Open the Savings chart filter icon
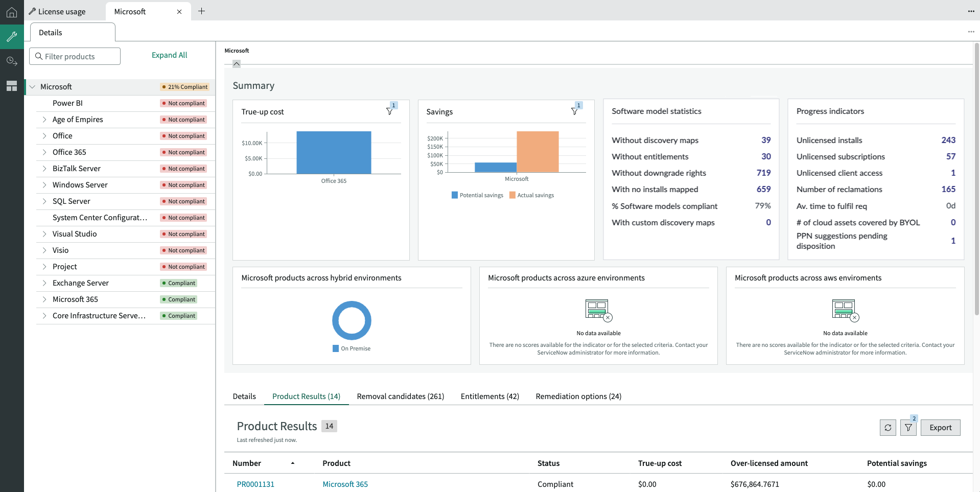 (575, 111)
